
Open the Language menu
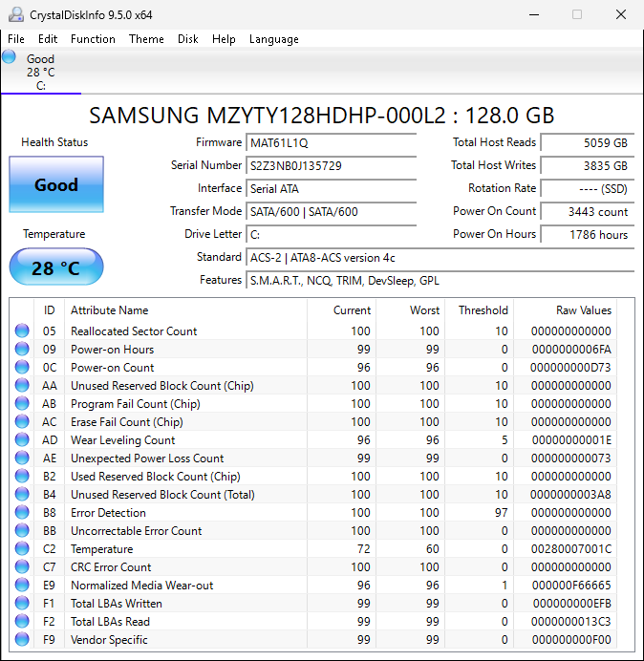[273, 39]
